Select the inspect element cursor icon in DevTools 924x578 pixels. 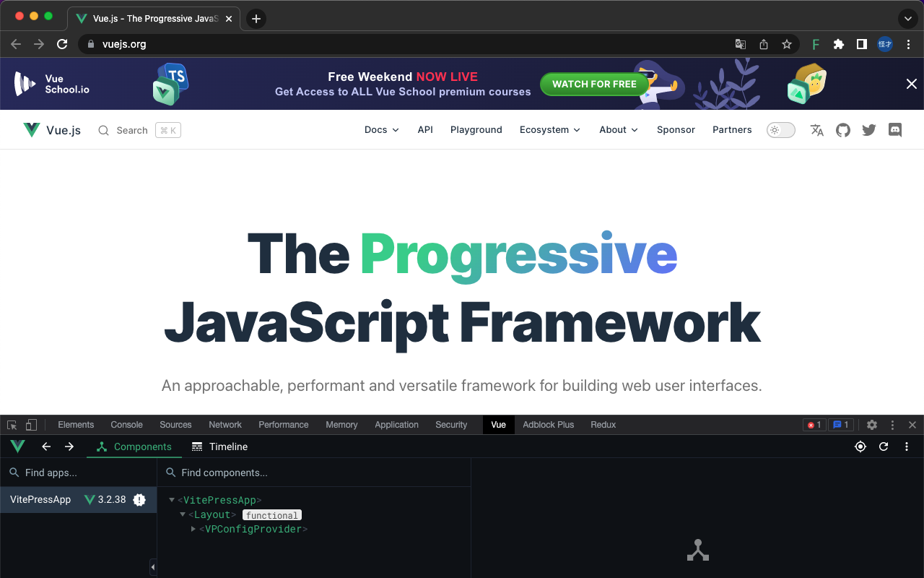coord(12,425)
